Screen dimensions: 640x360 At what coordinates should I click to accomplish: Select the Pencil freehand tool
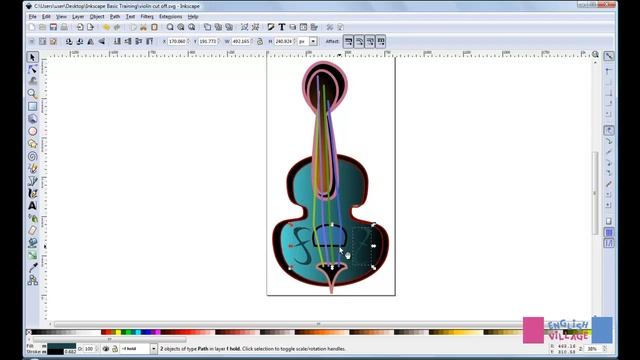coord(33,168)
